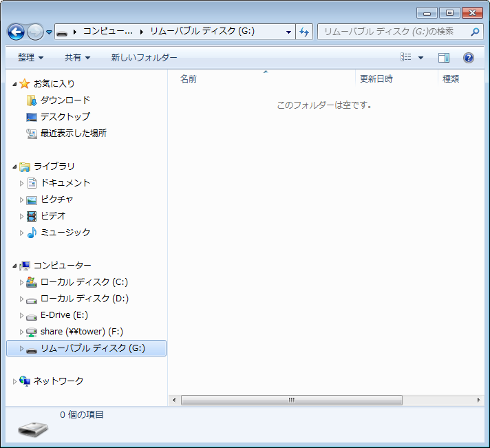The width and height of the screenshot is (490, 448).
Task: Click the ネットワーク globe icon
Action: click(25, 381)
